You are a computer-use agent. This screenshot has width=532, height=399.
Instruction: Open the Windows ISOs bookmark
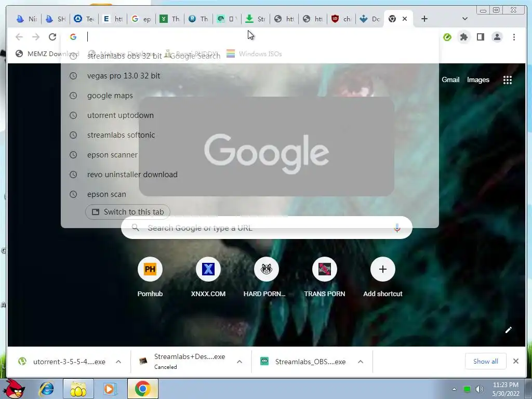[x=254, y=54]
